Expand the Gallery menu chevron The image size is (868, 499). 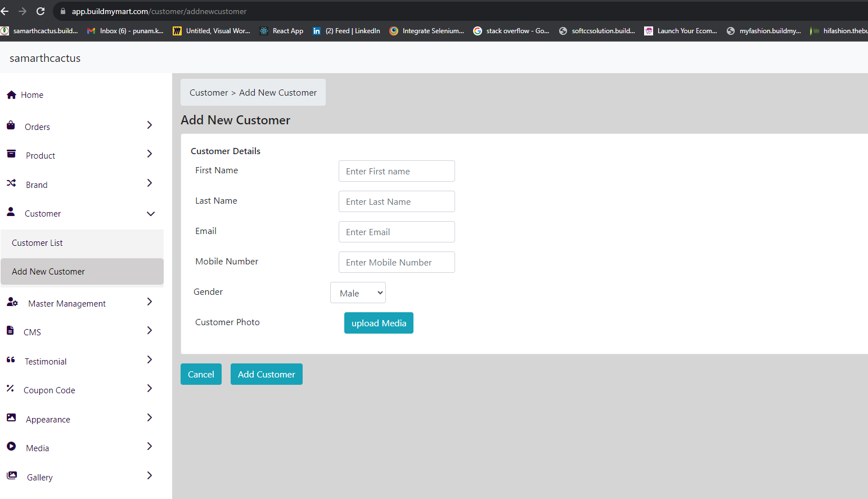coord(150,475)
